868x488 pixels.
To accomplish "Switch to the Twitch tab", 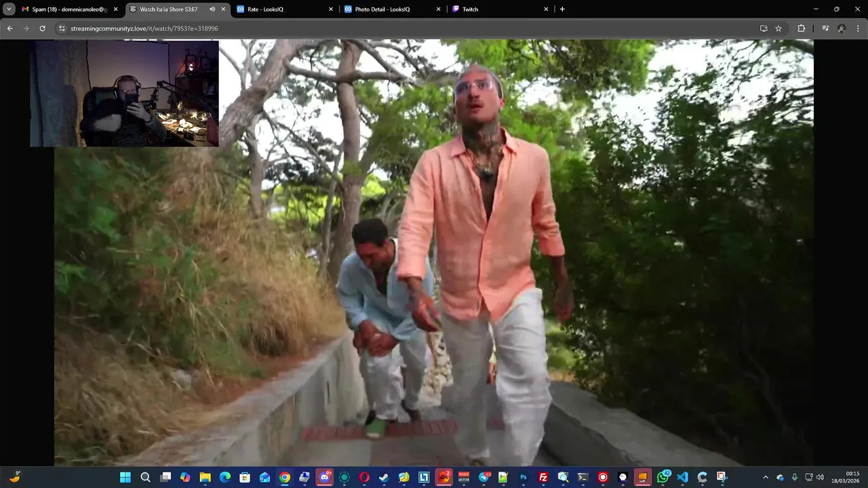I will [499, 9].
